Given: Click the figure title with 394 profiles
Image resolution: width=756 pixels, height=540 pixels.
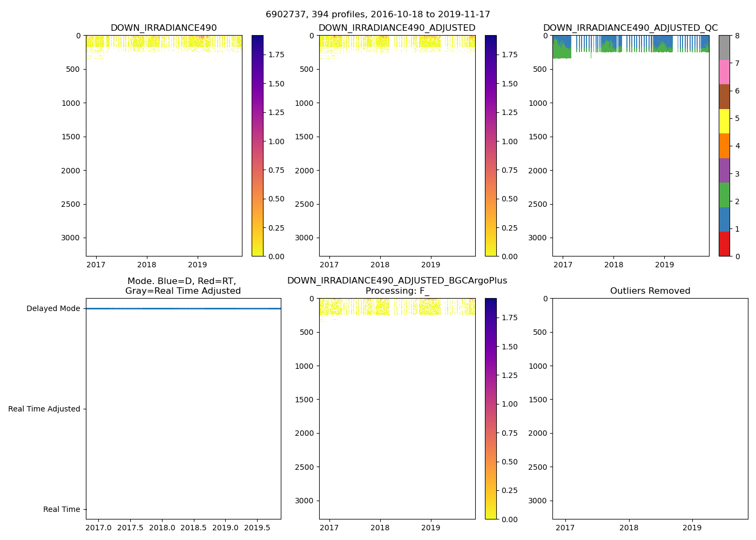Looking at the screenshot, I should (x=377, y=15).
